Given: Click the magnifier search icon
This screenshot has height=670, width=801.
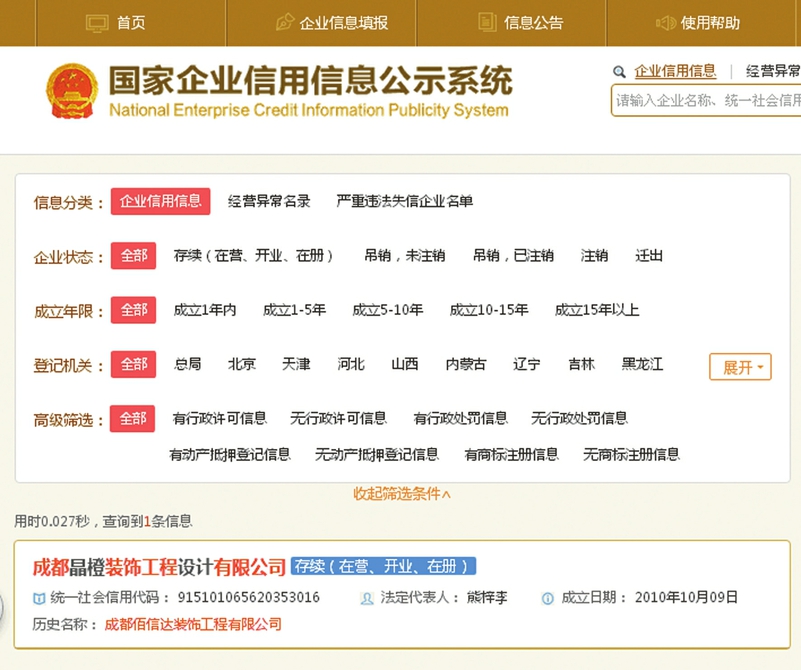Looking at the screenshot, I should [619, 71].
